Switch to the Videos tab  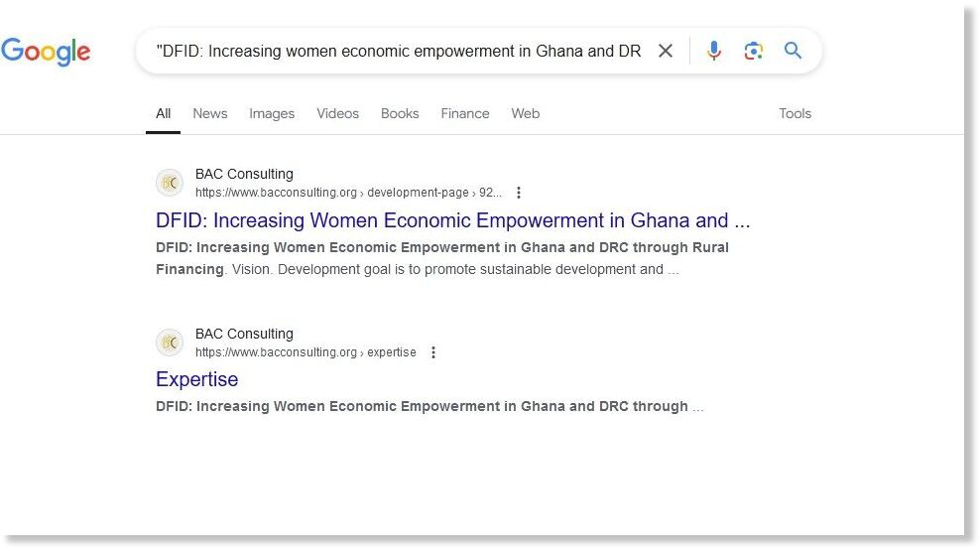tap(337, 113)
